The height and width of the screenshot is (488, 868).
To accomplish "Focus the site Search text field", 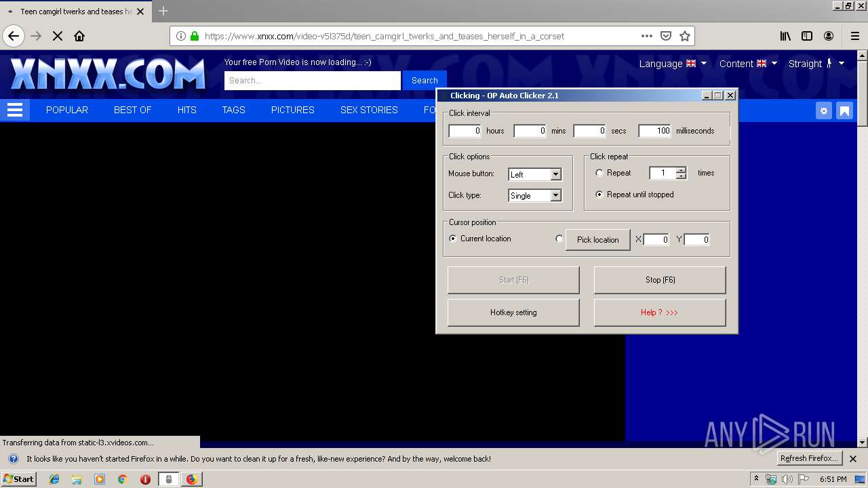I will tap(313, 80).
